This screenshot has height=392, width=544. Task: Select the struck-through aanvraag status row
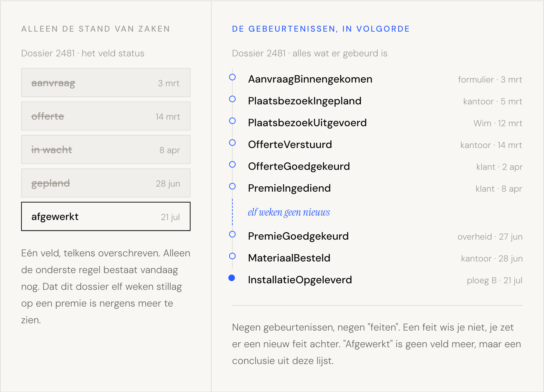(106, 83)
